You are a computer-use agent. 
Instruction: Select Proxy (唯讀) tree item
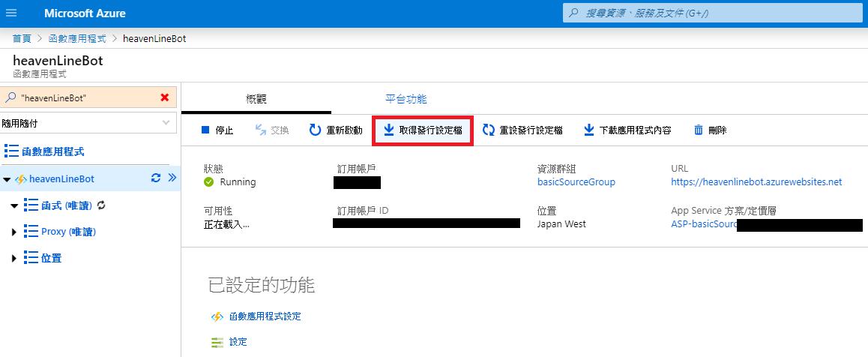point(69,231)
